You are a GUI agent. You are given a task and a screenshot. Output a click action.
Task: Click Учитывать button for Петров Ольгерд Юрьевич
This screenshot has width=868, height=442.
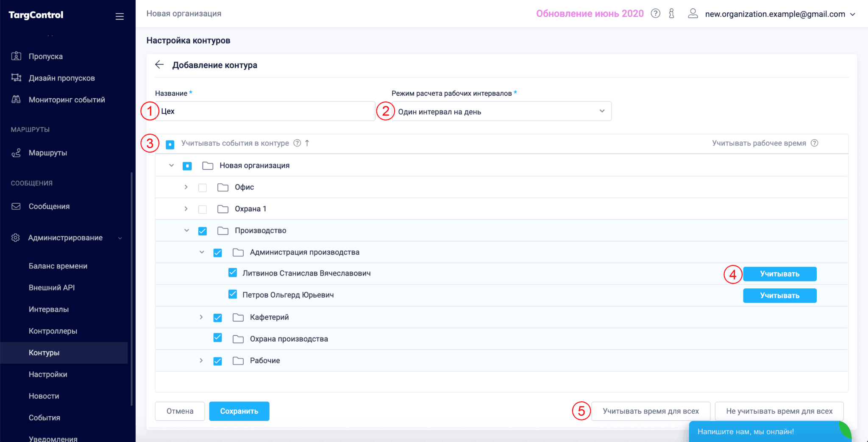(779, 296)
